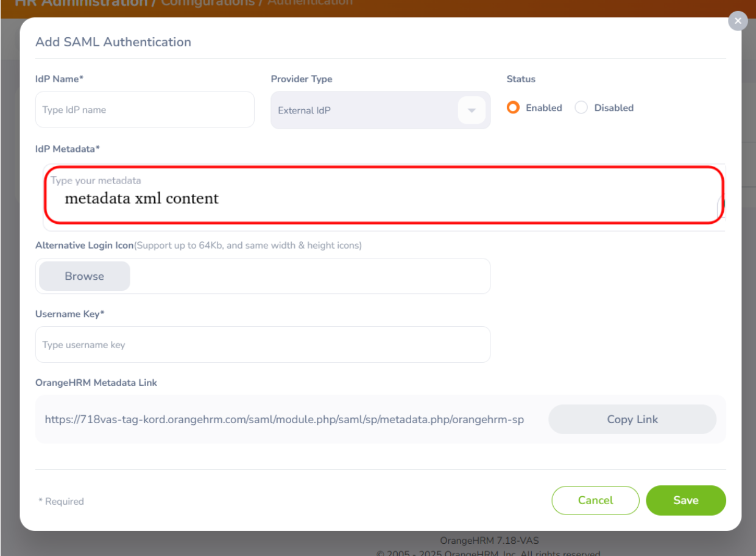Cancel the SAML authentication form
The height and width of the screenshot is (556, 756).
click(595, 500)
